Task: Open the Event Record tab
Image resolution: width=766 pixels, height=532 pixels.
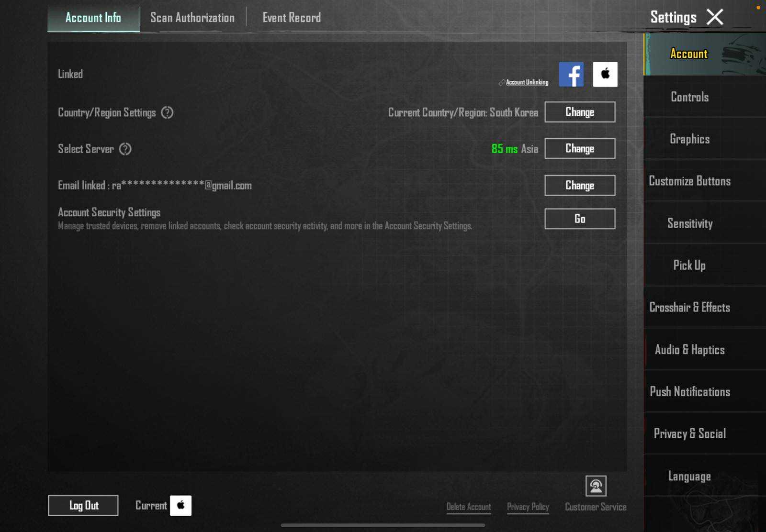Action: 292,18
